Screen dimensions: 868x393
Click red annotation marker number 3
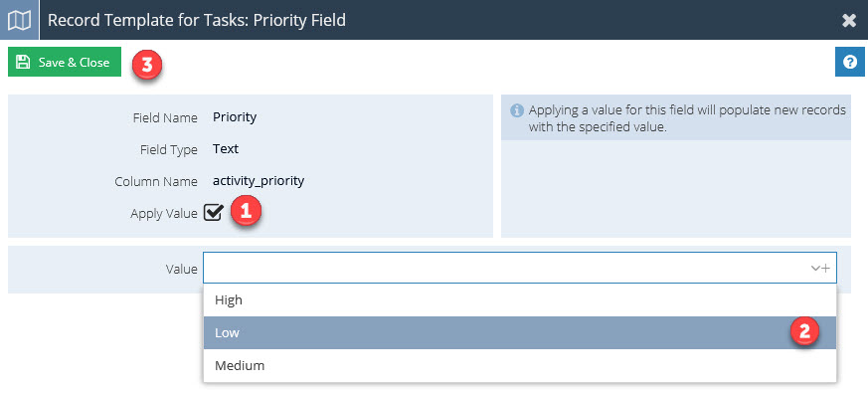147,65
